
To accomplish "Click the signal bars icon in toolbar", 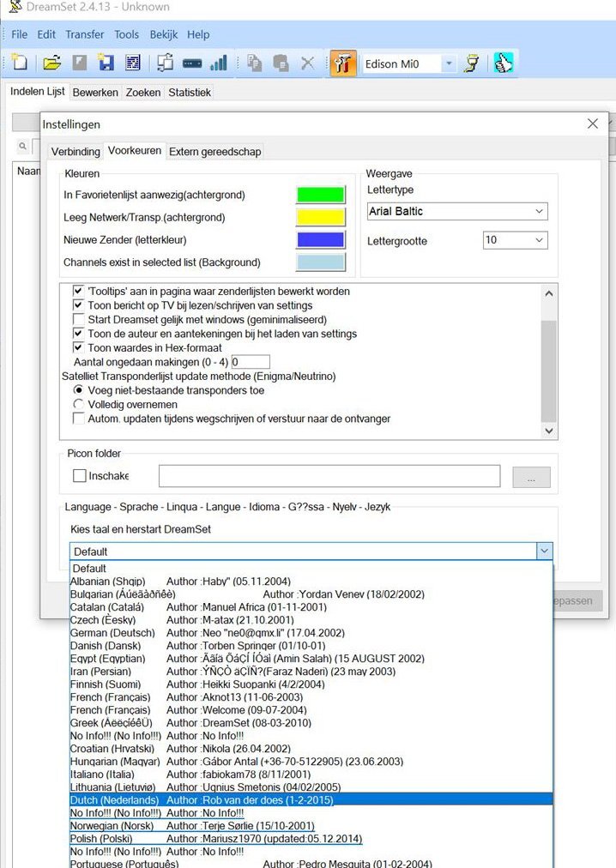I will pos(219,63).
